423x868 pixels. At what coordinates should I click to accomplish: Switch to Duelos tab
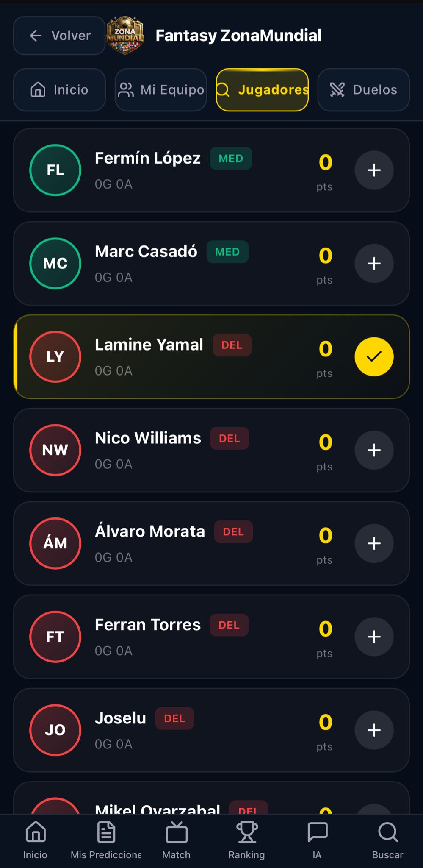(x=363, y=90)
